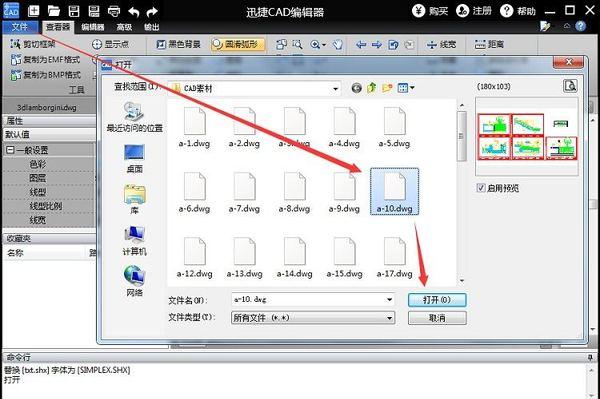This screenshot has height=399, width=600.
Task: Click the Save As icon in title bar
Action: [x=94, y=11]
